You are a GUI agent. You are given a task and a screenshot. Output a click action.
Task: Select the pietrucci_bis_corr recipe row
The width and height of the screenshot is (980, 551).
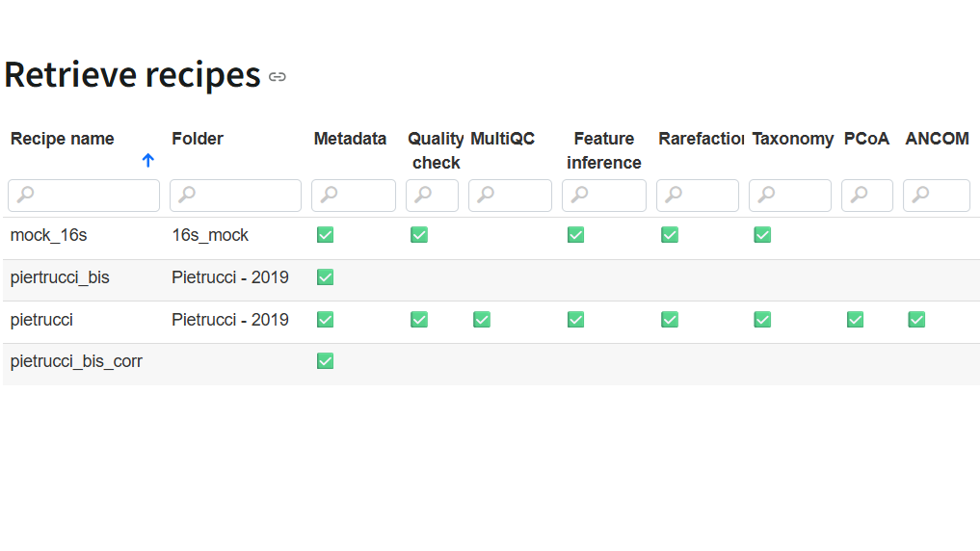[76, 362]
